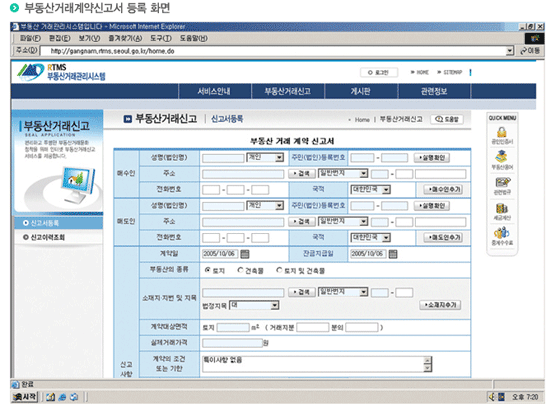The height and width of the screenshot is (407, 560).
Task: Select 신고서등록 in the left sidebar
Action: (x=58, y=223)
